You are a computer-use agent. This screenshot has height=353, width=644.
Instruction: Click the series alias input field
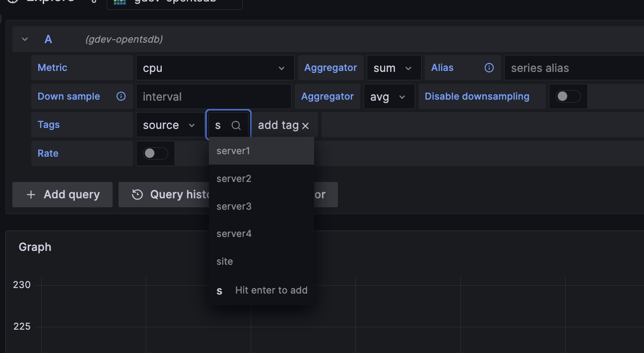coord(571,67)
